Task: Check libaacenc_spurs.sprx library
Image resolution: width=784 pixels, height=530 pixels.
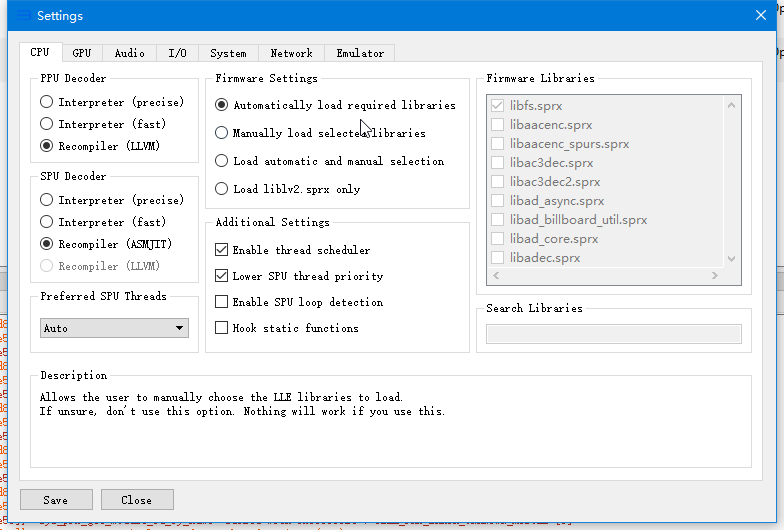Action: point(498,144)
